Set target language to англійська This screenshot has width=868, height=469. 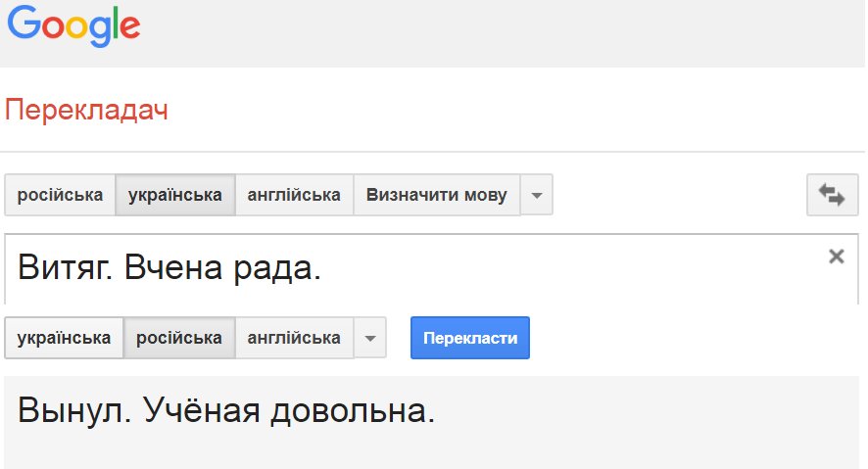pos(294,338)
